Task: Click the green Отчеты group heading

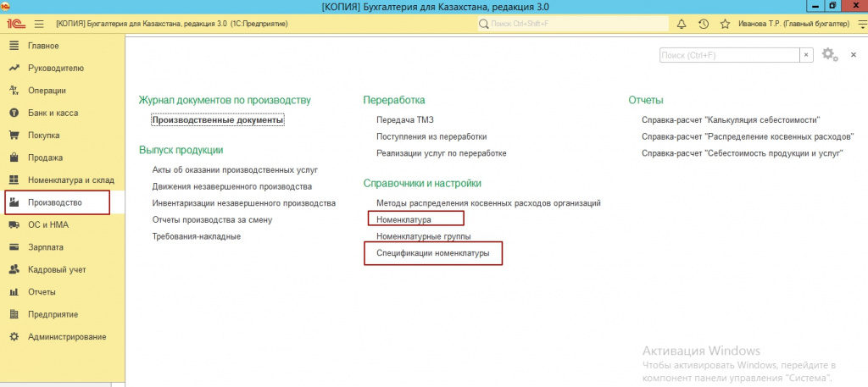Action: 646,100
